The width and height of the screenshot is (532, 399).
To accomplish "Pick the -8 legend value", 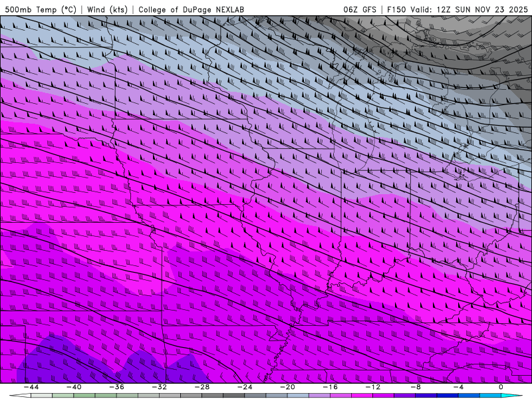I will click(416, 387).
